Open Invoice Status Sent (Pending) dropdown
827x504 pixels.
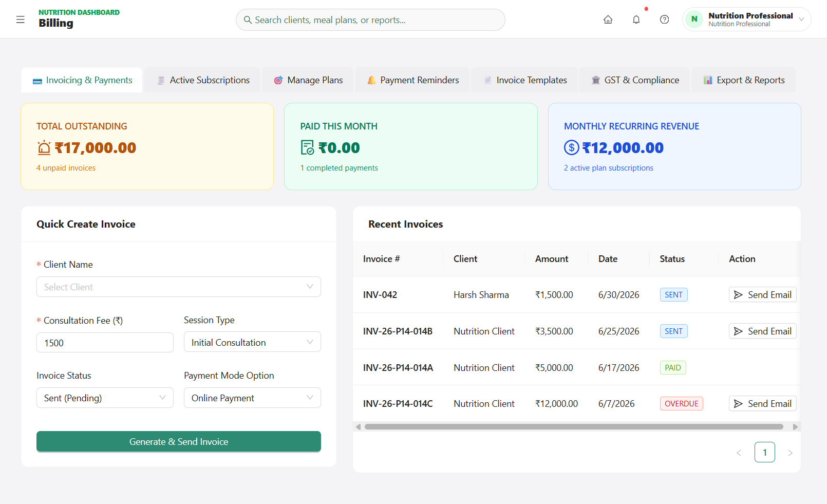pyautogui.click(x=105, y=398)
